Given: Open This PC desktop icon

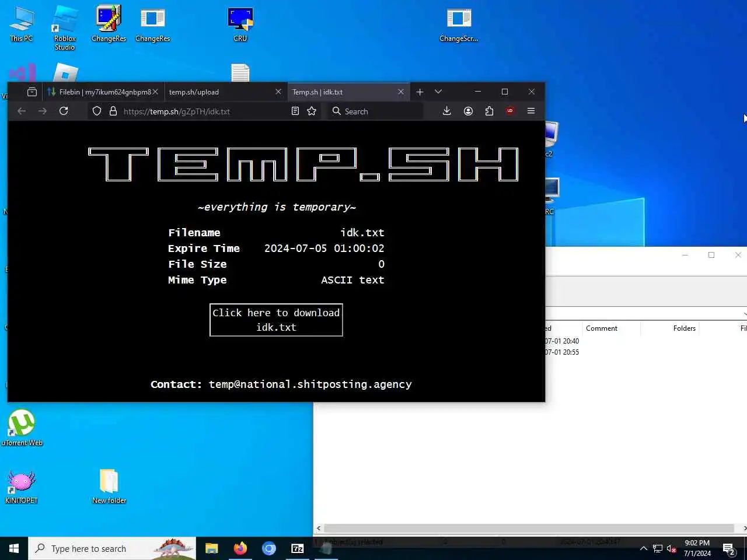Looking at the screenshot, I should [x=22, y=24].
